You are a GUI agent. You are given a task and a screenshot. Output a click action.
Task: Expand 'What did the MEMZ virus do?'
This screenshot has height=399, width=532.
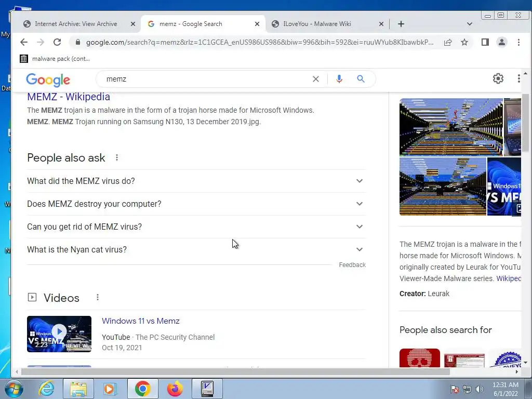click(x=196, y=181)
